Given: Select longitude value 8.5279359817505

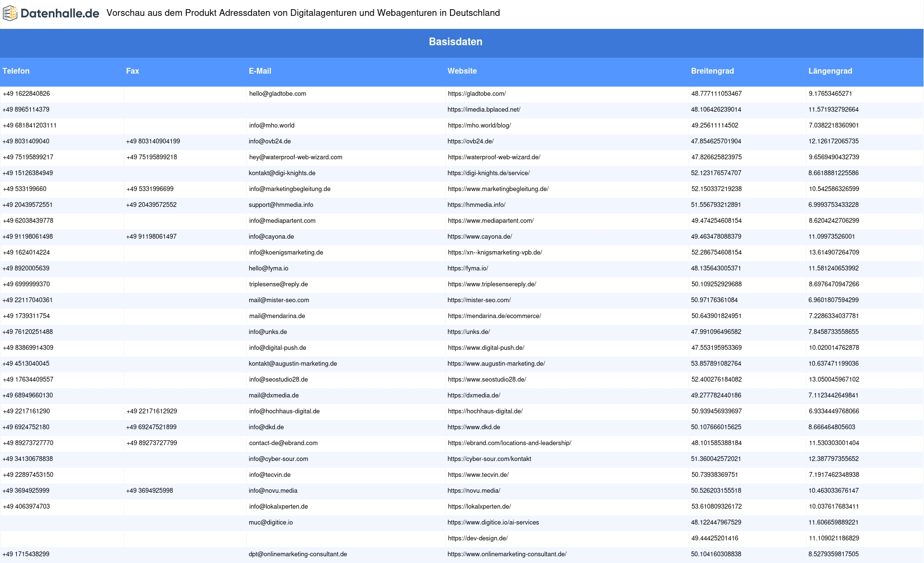Looking at the screenshot, I should (x=834, y=554).
